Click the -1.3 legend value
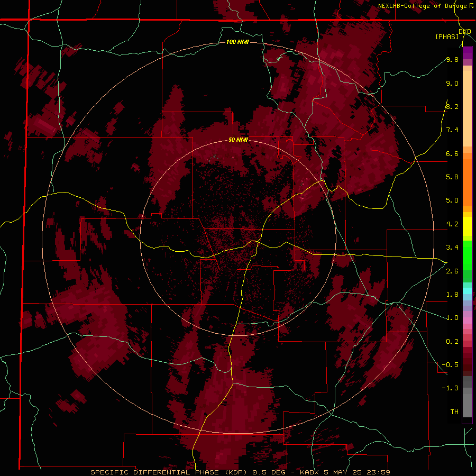This screenshot has width=476, height=476. tap(450, 388)
